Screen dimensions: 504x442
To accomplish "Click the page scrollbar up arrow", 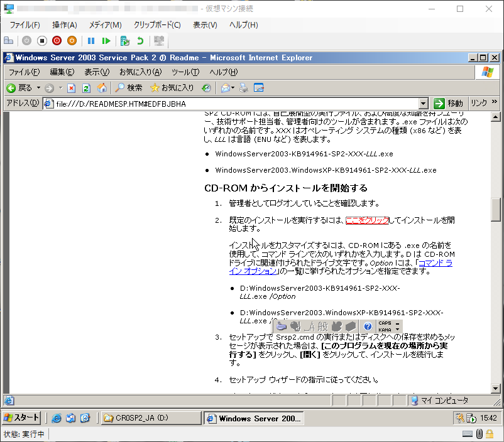I will (495, 117).
